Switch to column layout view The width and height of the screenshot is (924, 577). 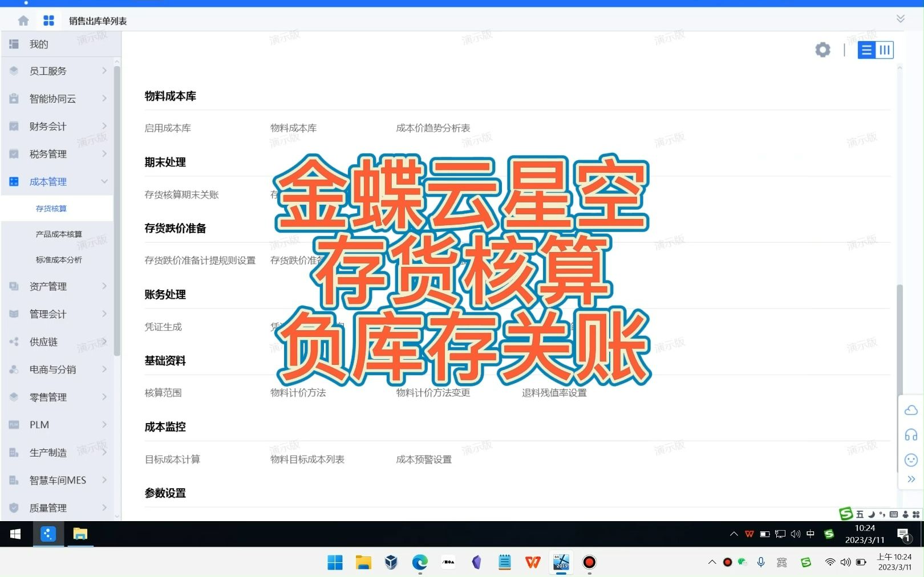point(885,50)
